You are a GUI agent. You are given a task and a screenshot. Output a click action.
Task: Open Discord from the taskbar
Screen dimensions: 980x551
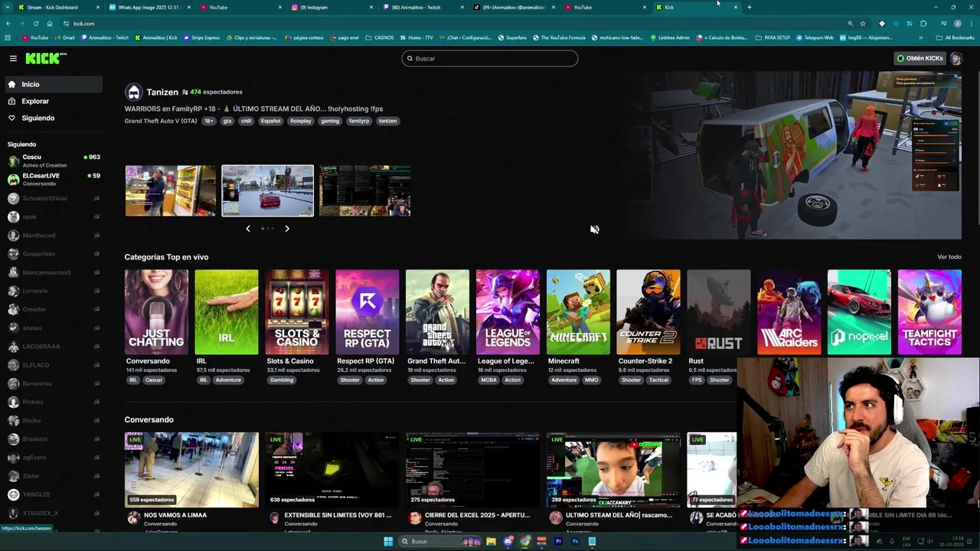pos(508,542)
